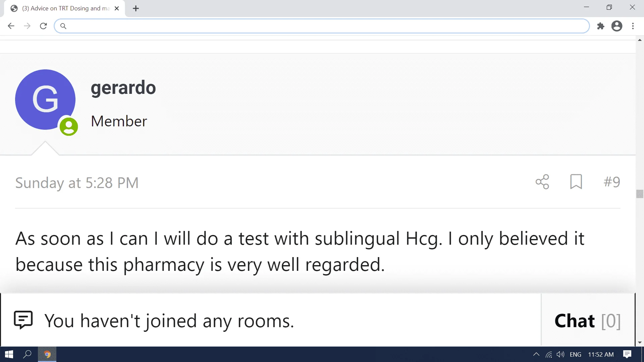Open the browser extensions puzzle icon
644x362 pixels.
click(600, 26)
